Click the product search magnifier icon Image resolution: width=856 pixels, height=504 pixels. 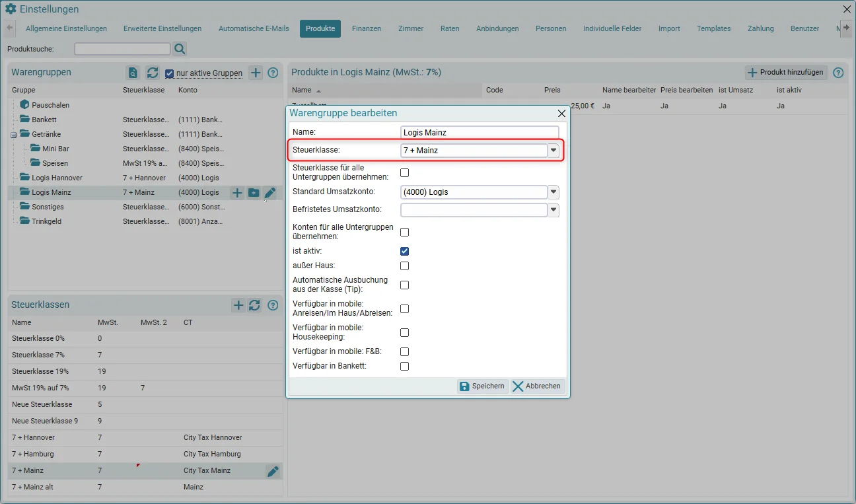[180, 49]
